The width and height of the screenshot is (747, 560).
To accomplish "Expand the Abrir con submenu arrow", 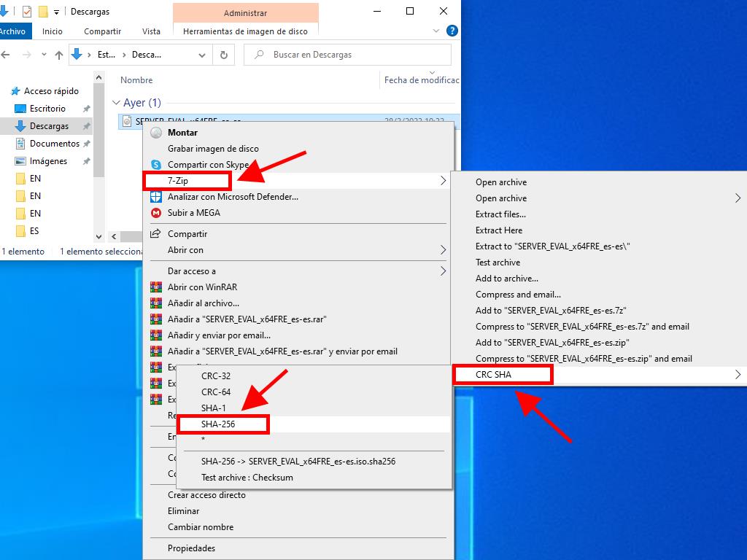I will [x=443, y=250].
